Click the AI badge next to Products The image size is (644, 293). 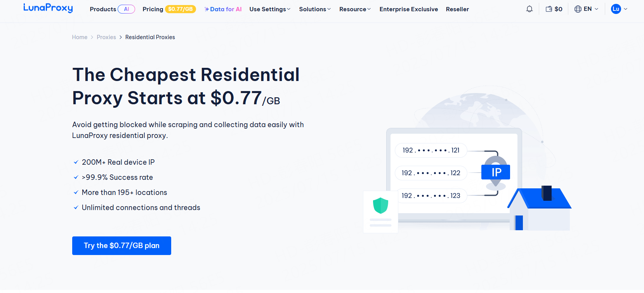pos(127,9)
